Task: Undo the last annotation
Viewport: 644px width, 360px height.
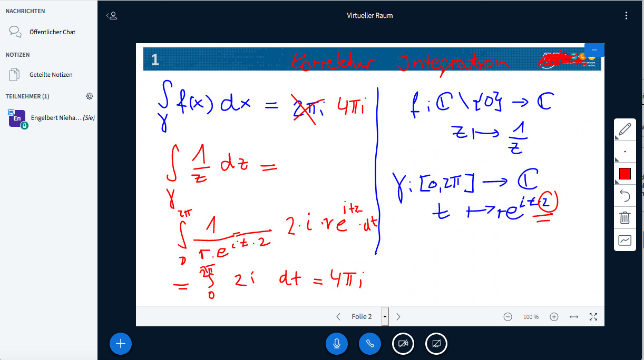Action: click(x=625, y=195)
